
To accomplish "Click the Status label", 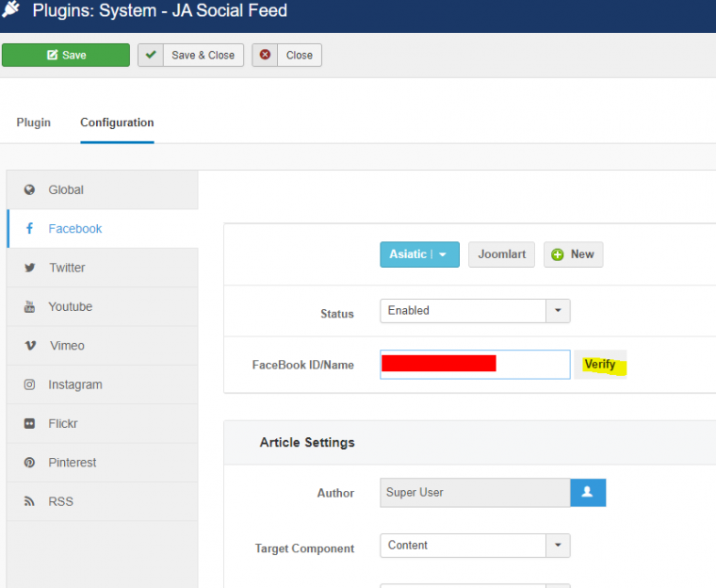I will point(337,314).
